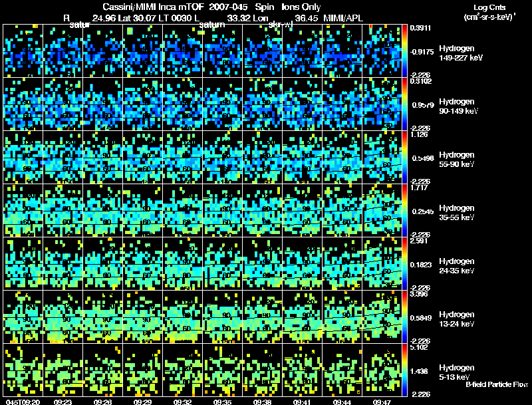Select the 09:38 time label
The width and height of the screenshot is (532, 405).
[262, 402]
